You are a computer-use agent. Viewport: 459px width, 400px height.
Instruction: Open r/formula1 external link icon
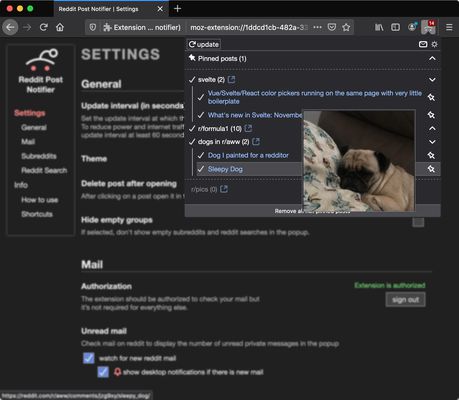(248, 128)
